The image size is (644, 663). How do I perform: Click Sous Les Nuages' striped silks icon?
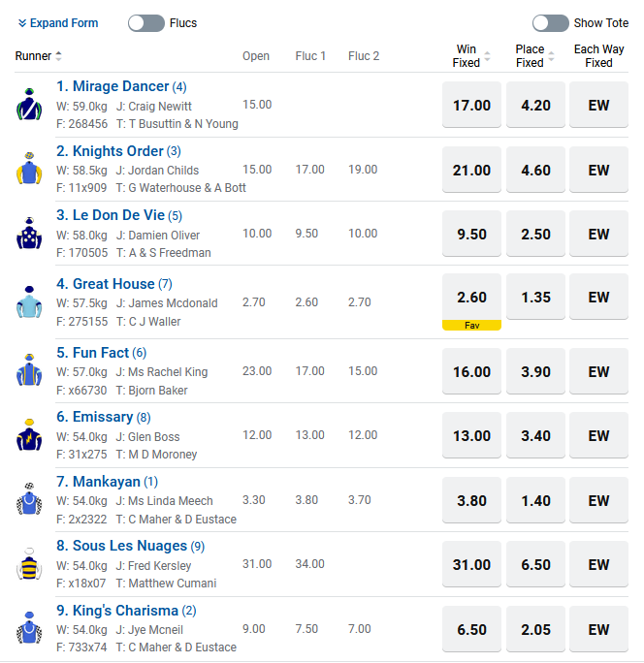click(29, 564)
